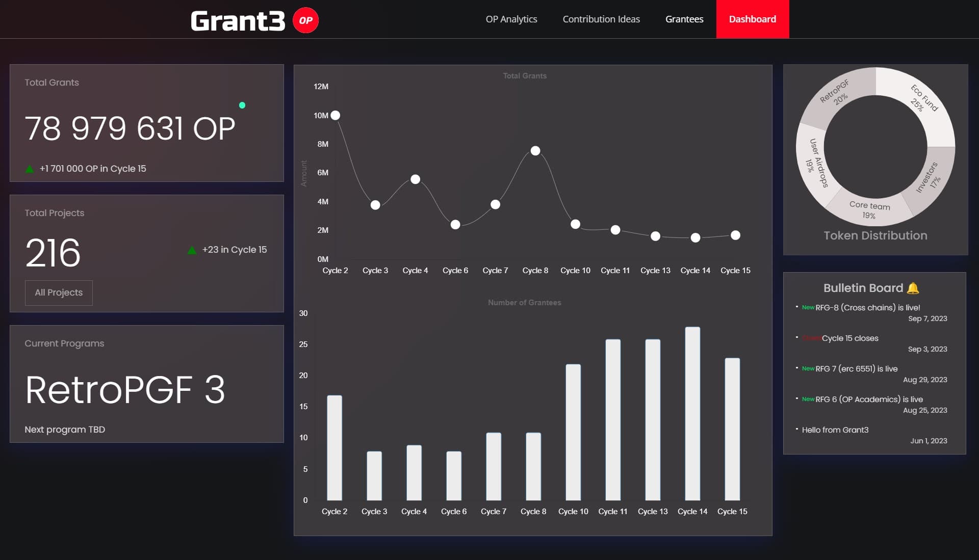Select the Dashboard tab
979x560 pixels.
pyautogui.click(x=752, y=19)
